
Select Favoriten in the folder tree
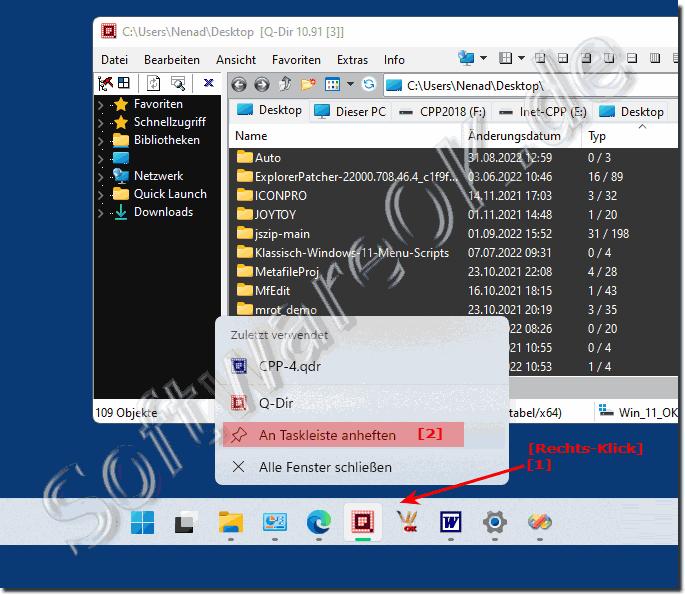pos(158,104)
